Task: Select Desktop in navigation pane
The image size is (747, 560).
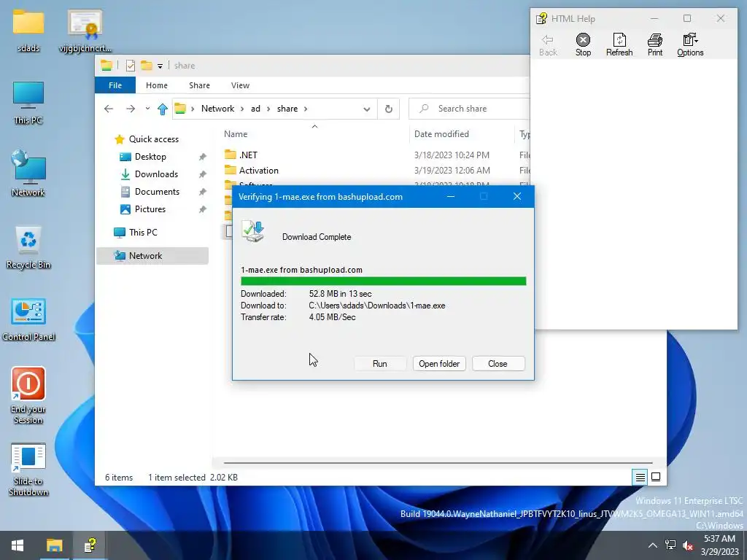Action: [x=150, y=157]
